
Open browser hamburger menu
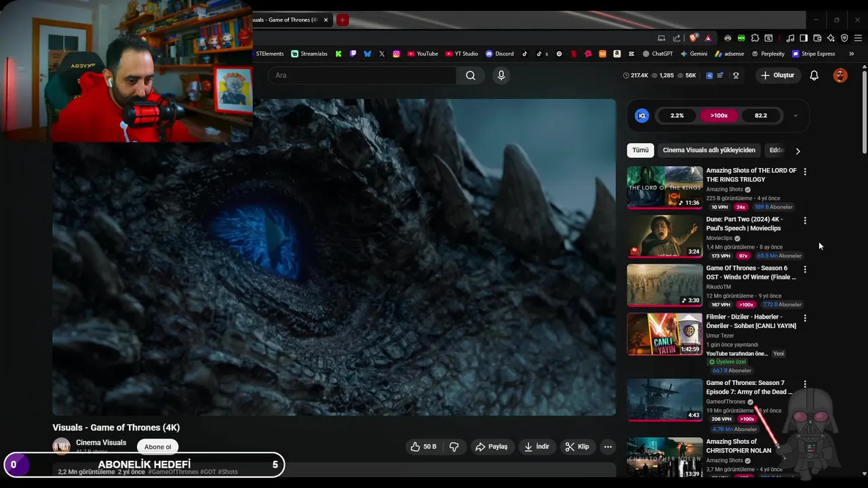click(858, 38)
